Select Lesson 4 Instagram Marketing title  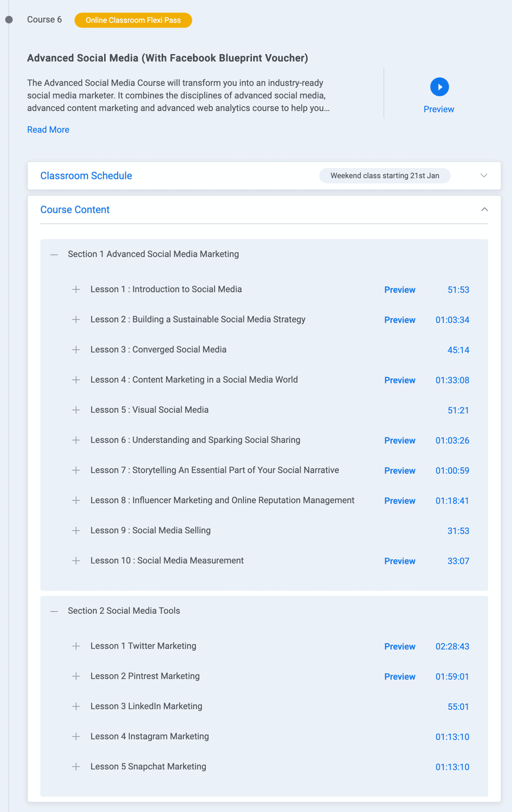tap(150, 736)
